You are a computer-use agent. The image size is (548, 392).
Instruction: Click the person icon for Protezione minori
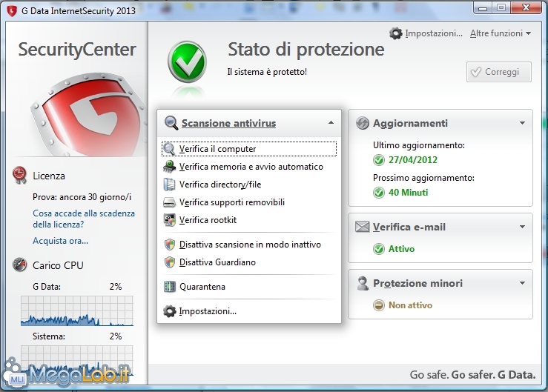click(x=363, y=283)
